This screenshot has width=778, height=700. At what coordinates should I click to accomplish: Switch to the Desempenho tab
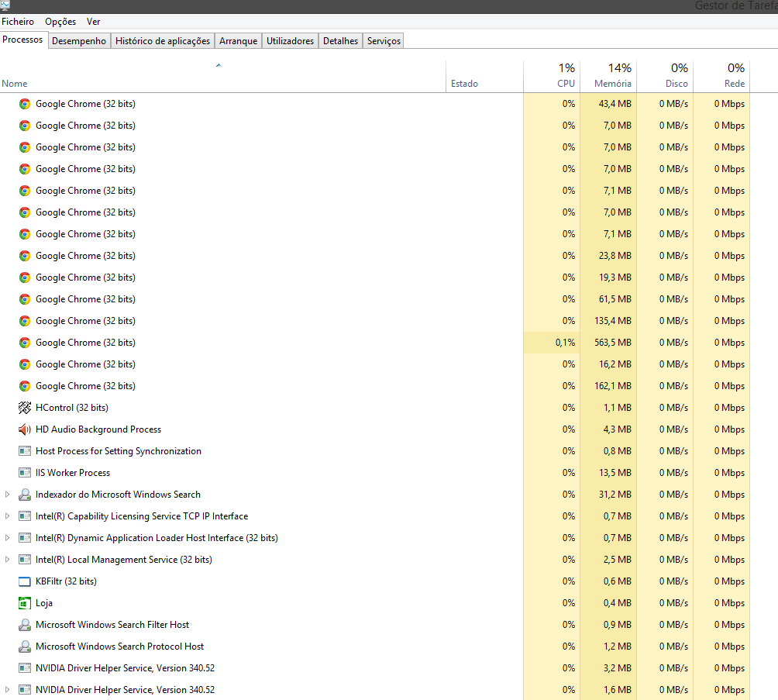[x=79, y=41]
